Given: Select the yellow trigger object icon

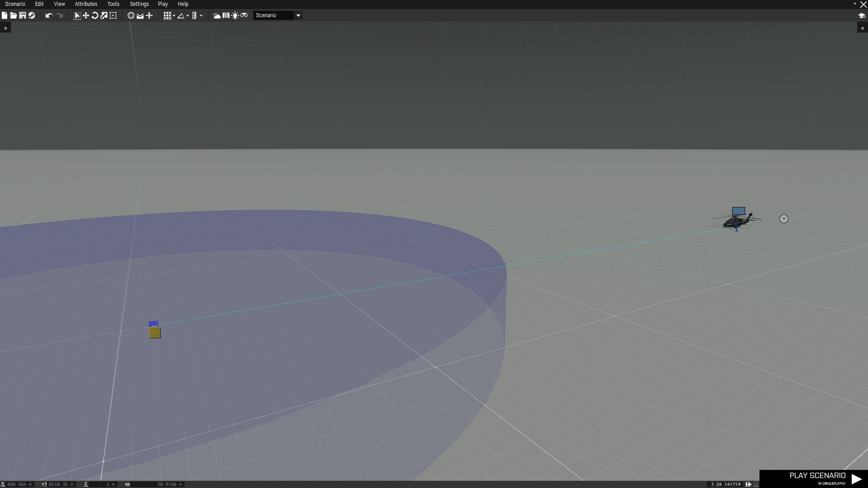Looking at the screenshot, I should click(x=155, y=332).
